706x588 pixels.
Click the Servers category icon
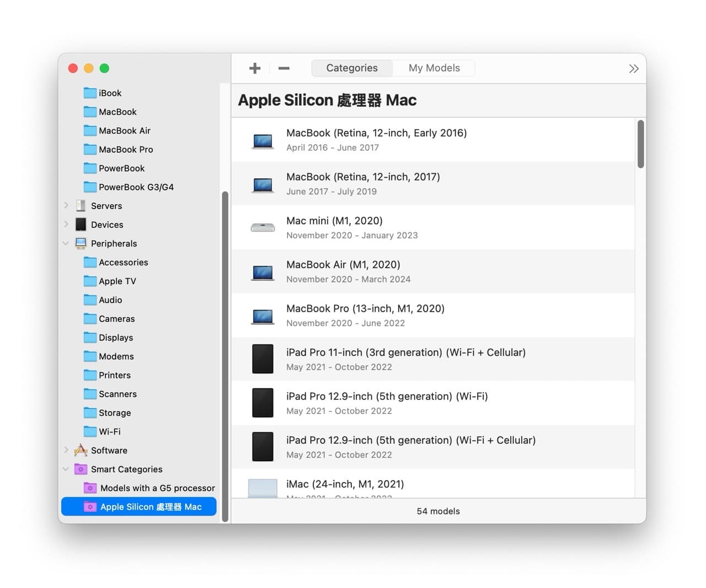81,206
